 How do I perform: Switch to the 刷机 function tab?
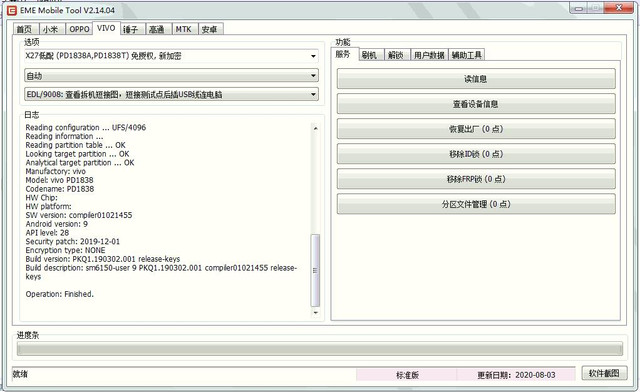371,55
